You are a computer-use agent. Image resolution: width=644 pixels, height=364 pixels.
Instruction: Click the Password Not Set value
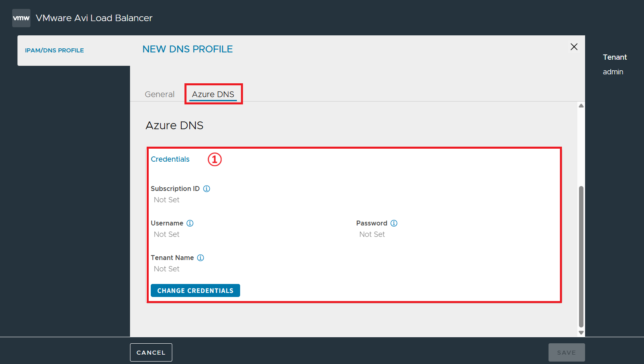point(372,234)
